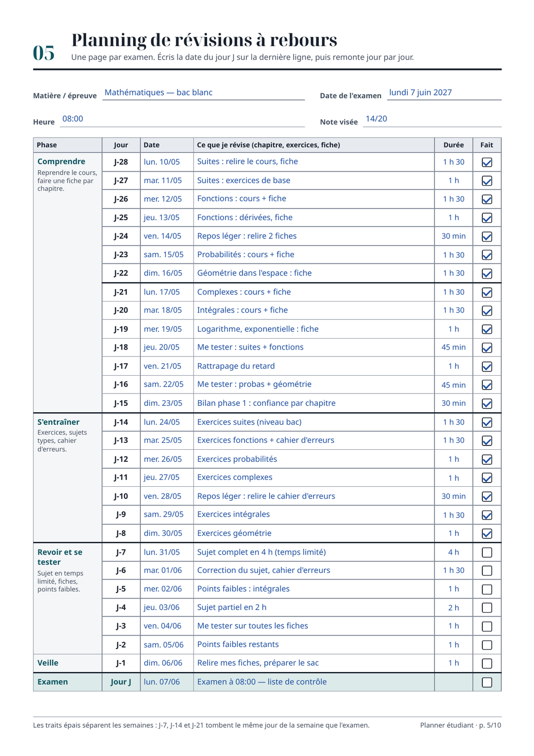Toggle the checkbox for J-10 repos léger
The width and height of the screenshot is (534, 756).
coord(487,497)
